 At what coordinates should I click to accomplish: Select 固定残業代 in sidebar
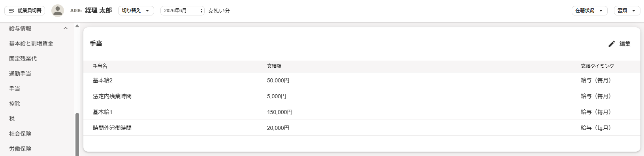point(23,59)
